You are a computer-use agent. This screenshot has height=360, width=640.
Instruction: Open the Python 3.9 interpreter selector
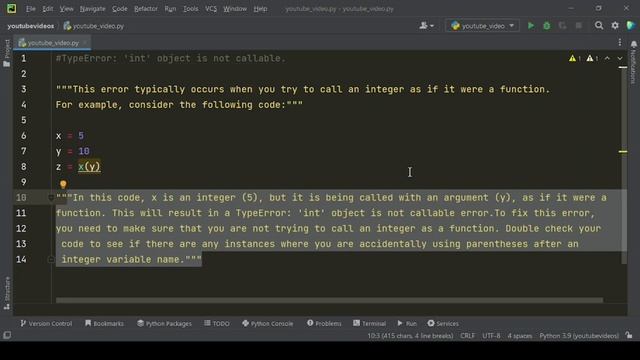click(579, 336)
